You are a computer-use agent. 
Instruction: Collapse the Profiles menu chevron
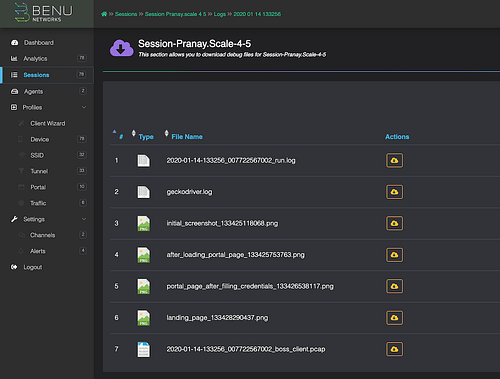[84, 107]
